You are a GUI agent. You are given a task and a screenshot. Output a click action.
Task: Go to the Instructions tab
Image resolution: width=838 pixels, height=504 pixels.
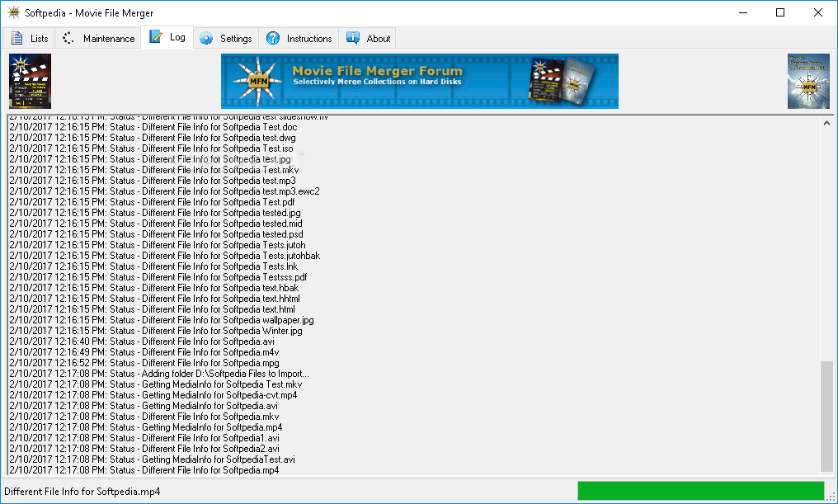coord(299,39)
